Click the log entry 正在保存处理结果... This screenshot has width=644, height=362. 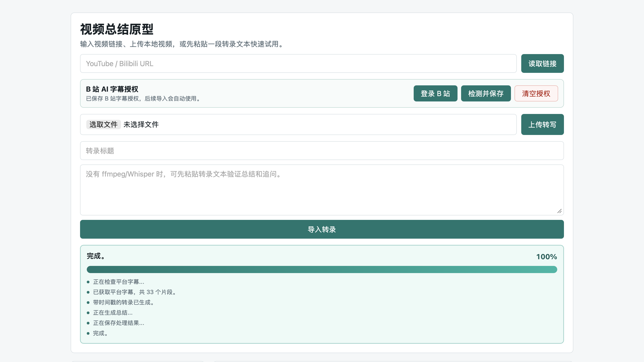(119, 323)
